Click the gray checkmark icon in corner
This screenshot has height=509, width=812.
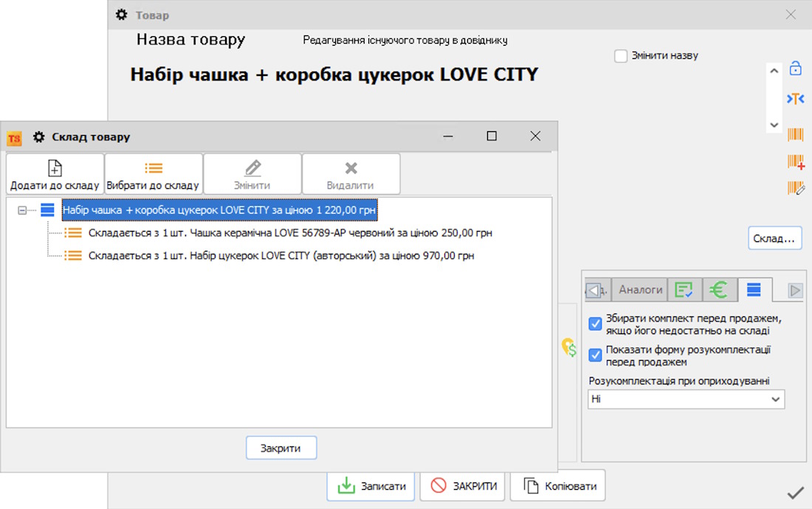[795, 493]
